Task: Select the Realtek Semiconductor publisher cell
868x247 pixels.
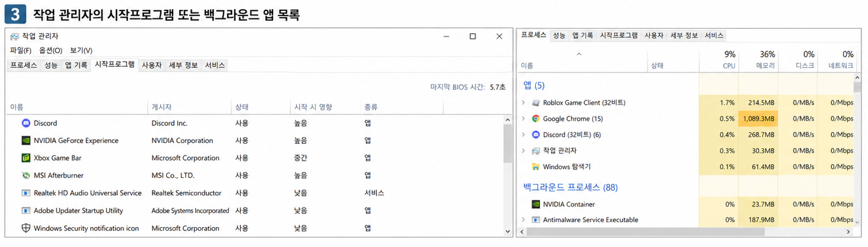Action: click(186, 193)
